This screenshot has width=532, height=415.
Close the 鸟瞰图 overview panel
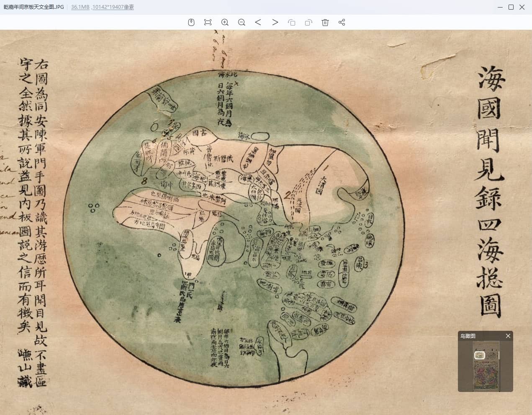[x=508, y=336]
